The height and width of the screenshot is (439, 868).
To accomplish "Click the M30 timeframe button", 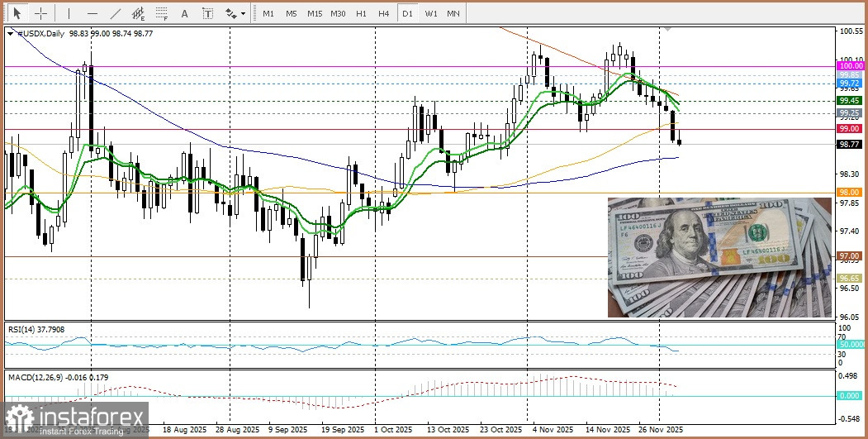I will [338, 13].
